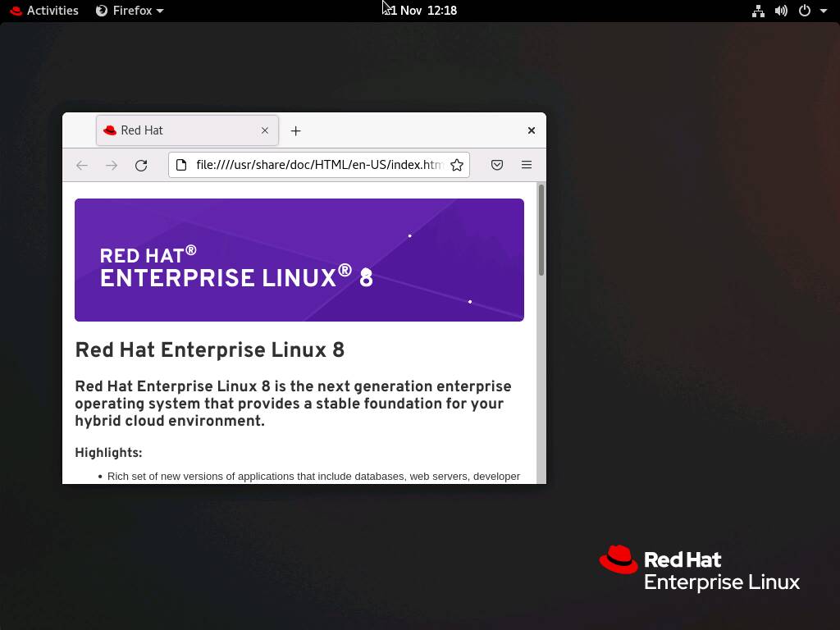The width and height of the screenshot is (840, 630).
Task: Click the volume icon in the top bar
Action: 781,11
